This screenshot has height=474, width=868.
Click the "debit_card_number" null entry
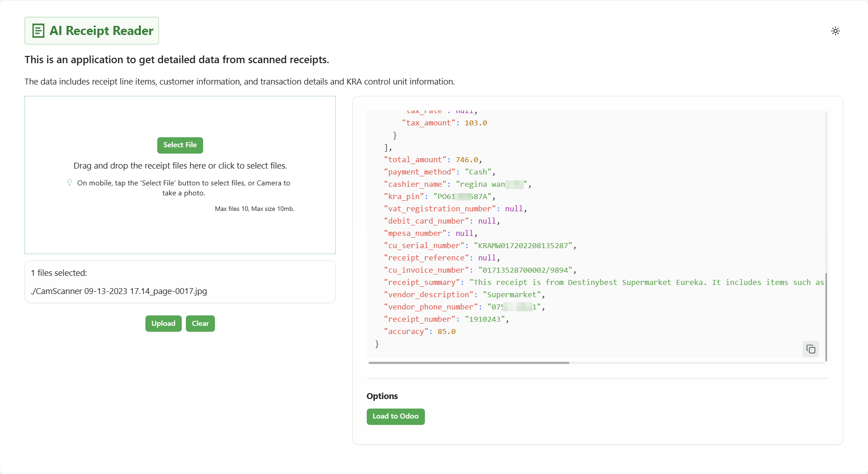(x=442, y=221)
